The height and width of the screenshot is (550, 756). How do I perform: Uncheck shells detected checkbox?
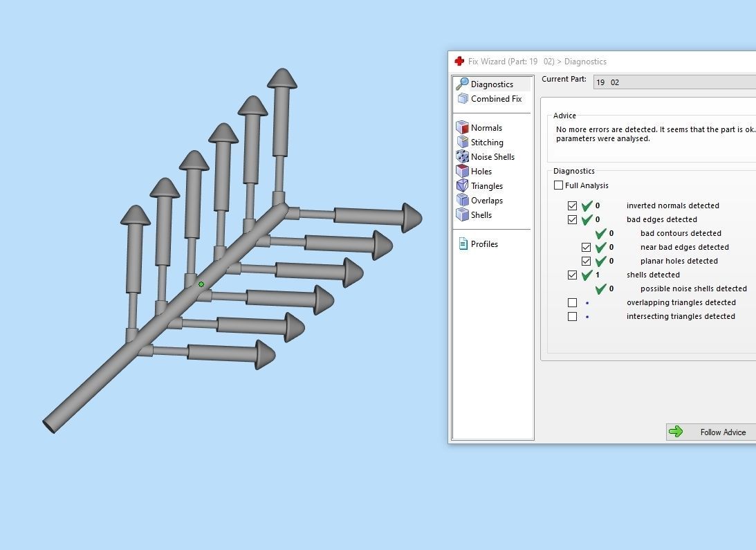coord(572,275)
